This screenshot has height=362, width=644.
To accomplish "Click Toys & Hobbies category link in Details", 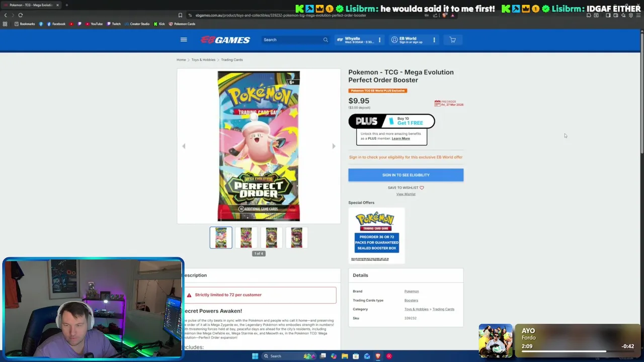I will [x=417, y=309].
